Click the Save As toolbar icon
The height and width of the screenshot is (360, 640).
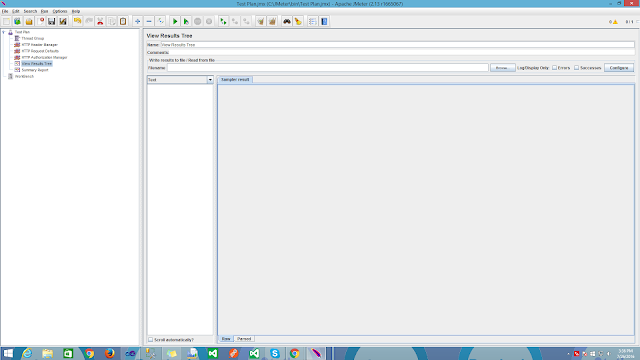tap(63, 21)
